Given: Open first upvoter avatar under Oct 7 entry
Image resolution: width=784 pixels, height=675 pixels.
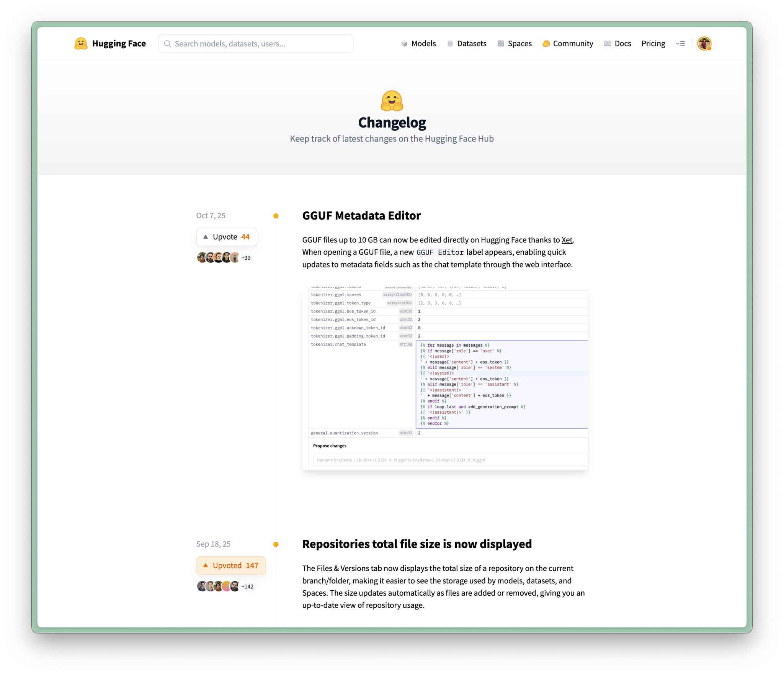Looking at the screenshot, I should pyautogui.click(x=201, y=258).
